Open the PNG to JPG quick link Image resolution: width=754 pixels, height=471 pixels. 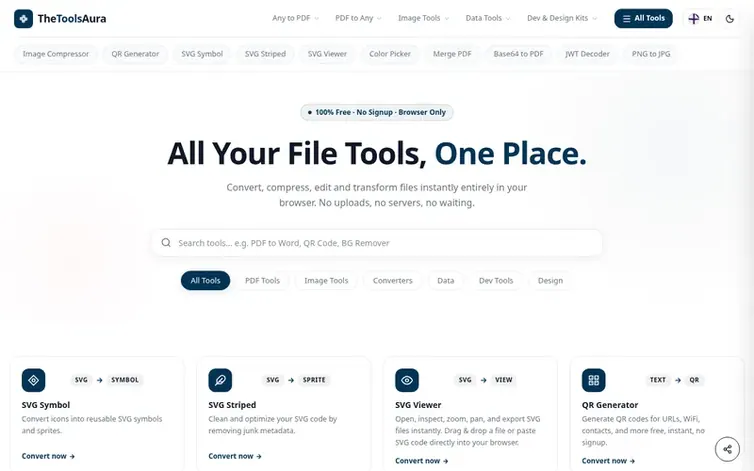pyautogui.click(x=651, y=54)
